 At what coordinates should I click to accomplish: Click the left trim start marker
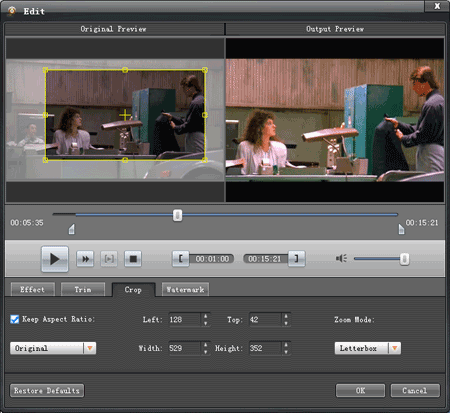click(x=72, y=229)
